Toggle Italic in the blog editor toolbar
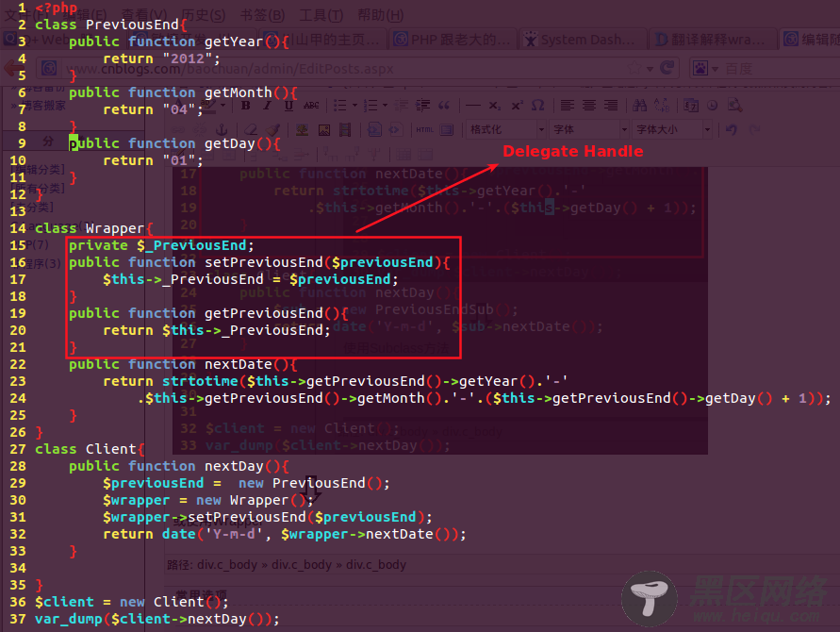840x632 pixels. point(267,106)
